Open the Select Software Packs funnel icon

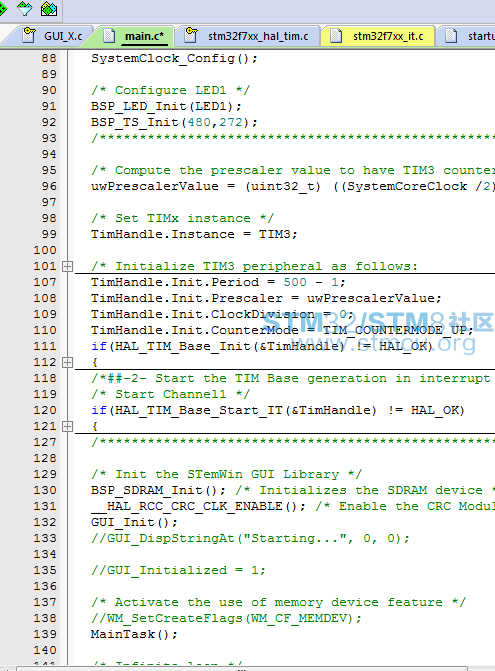24,9
